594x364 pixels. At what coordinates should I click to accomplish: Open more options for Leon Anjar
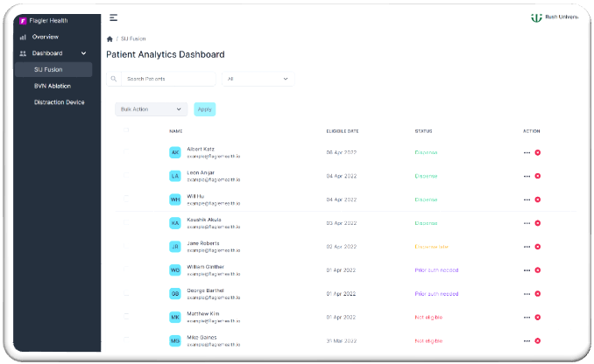pos(527,176)
